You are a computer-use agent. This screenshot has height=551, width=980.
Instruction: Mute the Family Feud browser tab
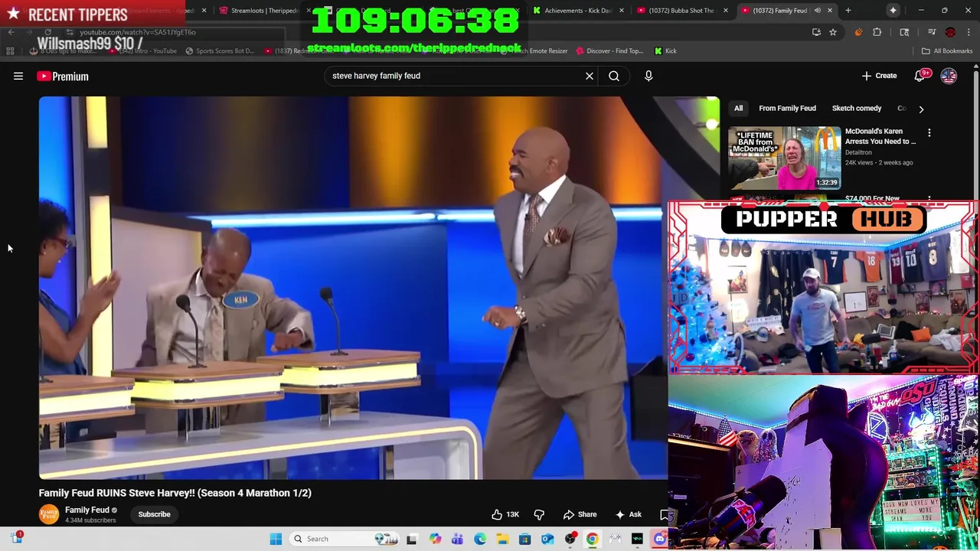(x=818, y=10)
